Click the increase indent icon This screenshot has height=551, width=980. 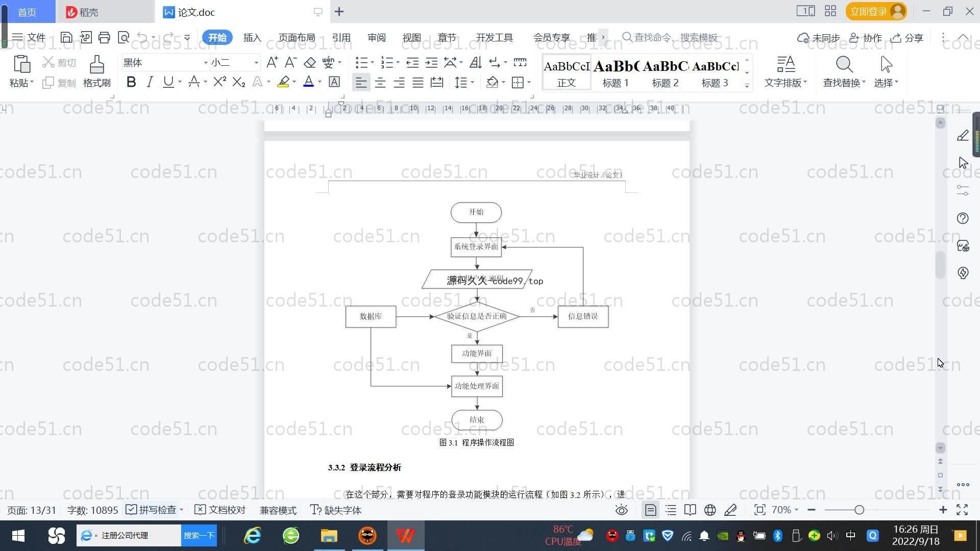(432, 63)
